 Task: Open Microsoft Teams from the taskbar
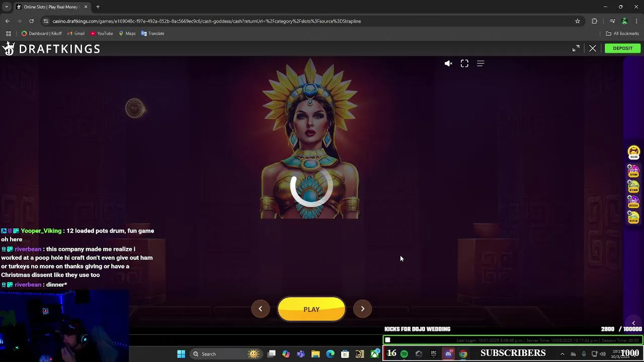click(x=301, y=354)
